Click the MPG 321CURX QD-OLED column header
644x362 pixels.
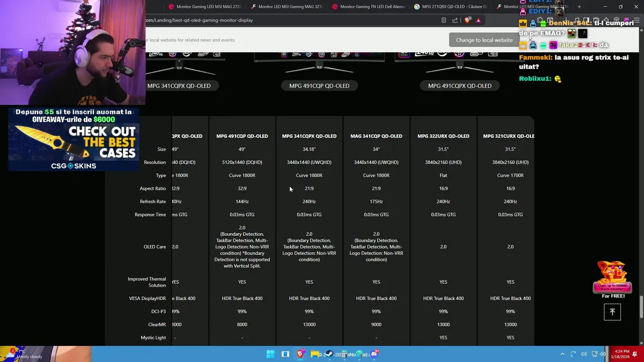tap(509, 136)
